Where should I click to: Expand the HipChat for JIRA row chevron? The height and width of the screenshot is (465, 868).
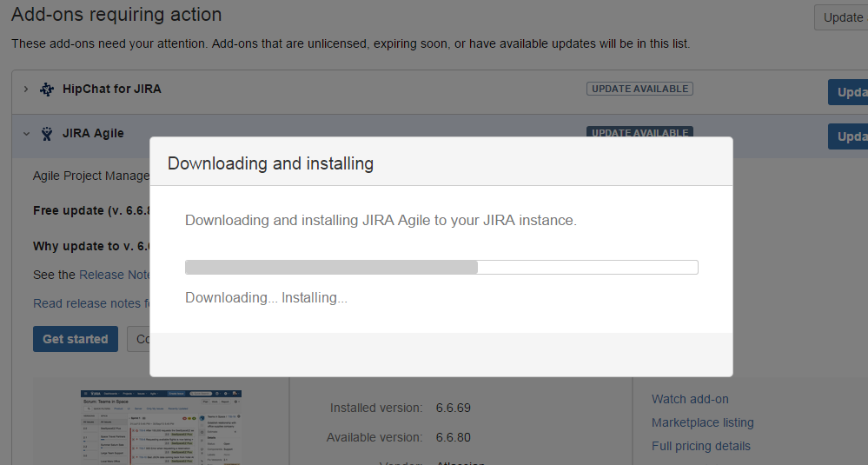(26, 89)
